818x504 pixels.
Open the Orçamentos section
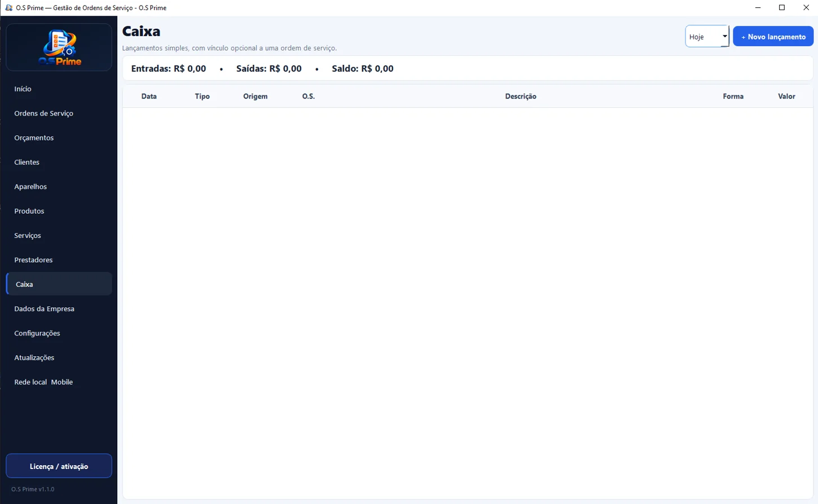[x=59, y=138]
